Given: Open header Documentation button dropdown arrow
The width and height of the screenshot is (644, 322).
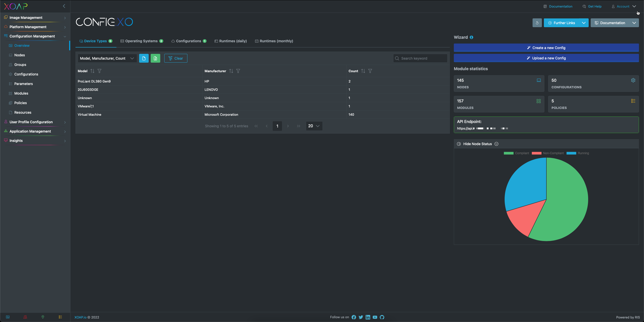Looking at the screenshot, I should [x=634, y=23].
